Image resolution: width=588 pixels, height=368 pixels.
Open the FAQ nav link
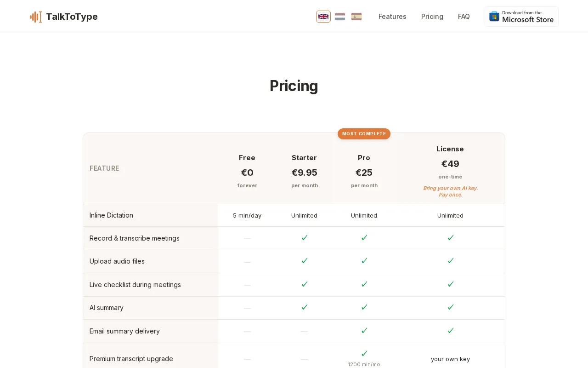pyautogui.click(x=464, y=17)
